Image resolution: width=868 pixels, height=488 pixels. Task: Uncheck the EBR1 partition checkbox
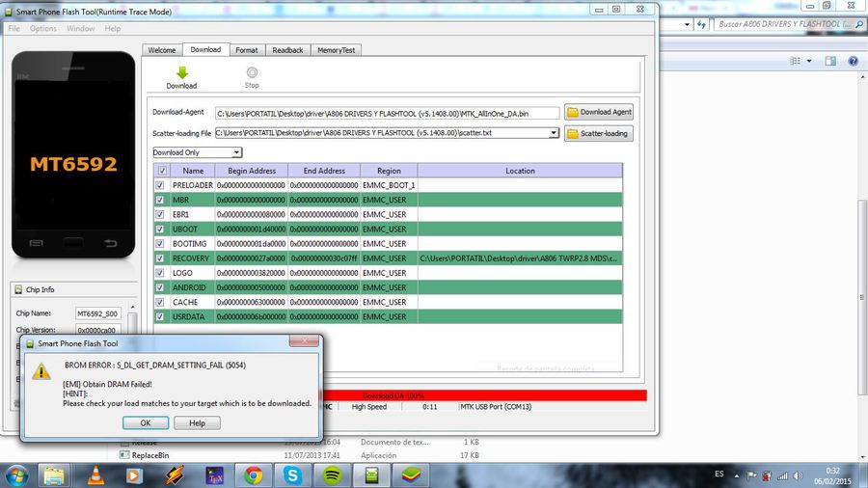pyautogui.click(x=160, y=215)
